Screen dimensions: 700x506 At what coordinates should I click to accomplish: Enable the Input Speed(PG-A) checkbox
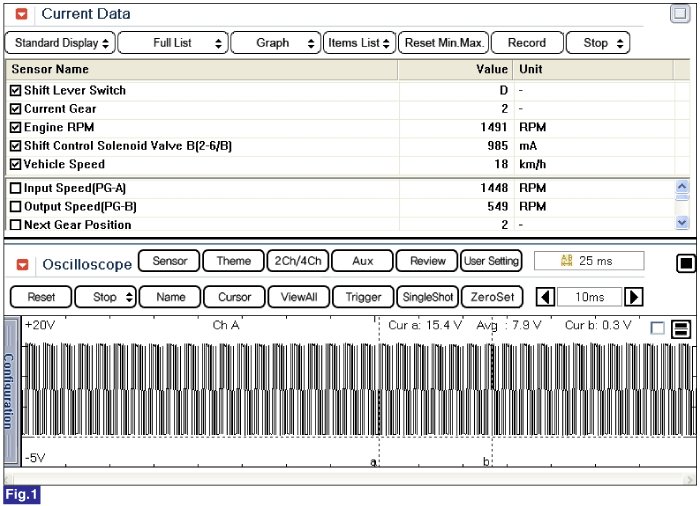15,188
